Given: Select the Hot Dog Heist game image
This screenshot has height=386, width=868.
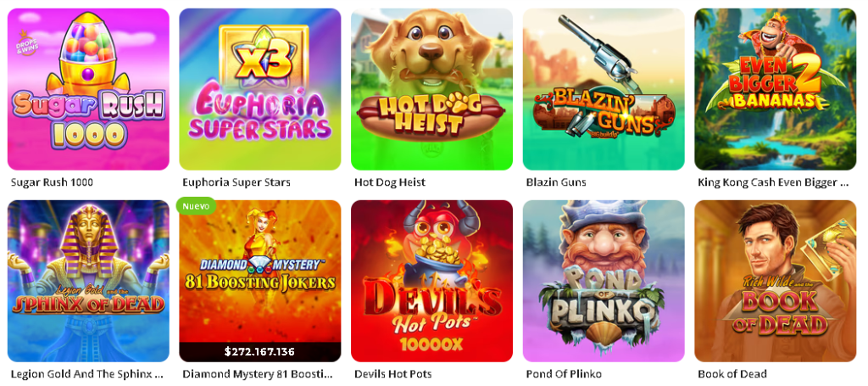Looking at the screenshot, I should (x=431, y=89).
